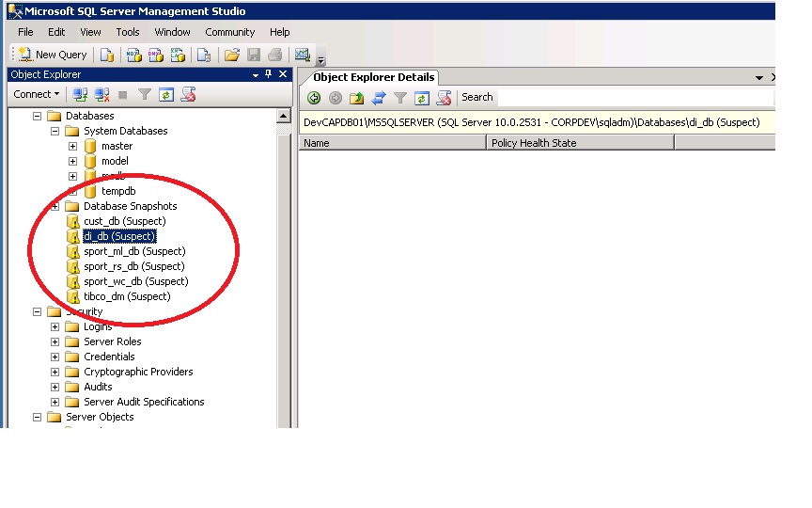The image size is (812, 508).
Task: Select sport_wc_db (Suspect) database
Action: pyautogui.click(x=136, y=281)
